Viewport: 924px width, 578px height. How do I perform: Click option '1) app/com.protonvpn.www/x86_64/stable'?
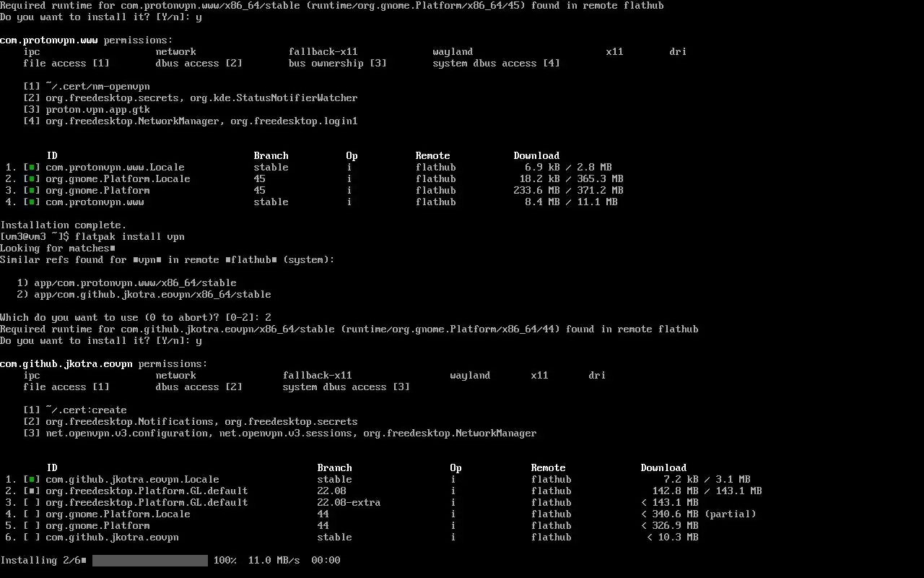(x=127, y=283)
